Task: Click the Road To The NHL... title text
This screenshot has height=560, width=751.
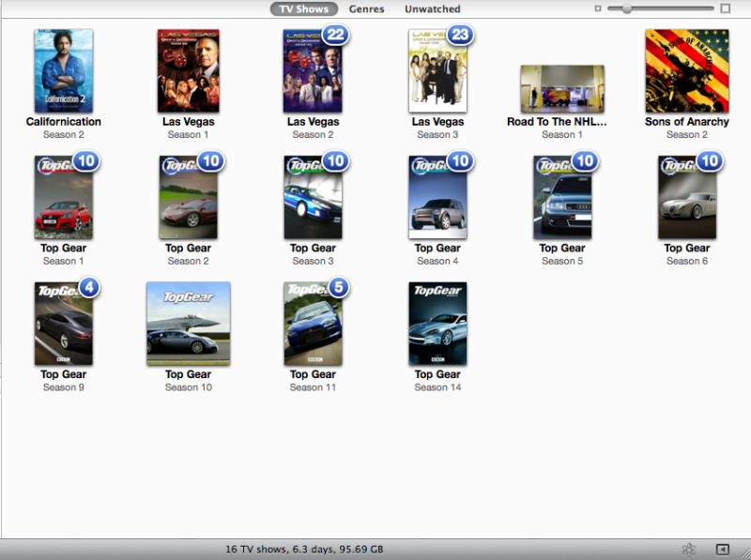Action: 557,122
